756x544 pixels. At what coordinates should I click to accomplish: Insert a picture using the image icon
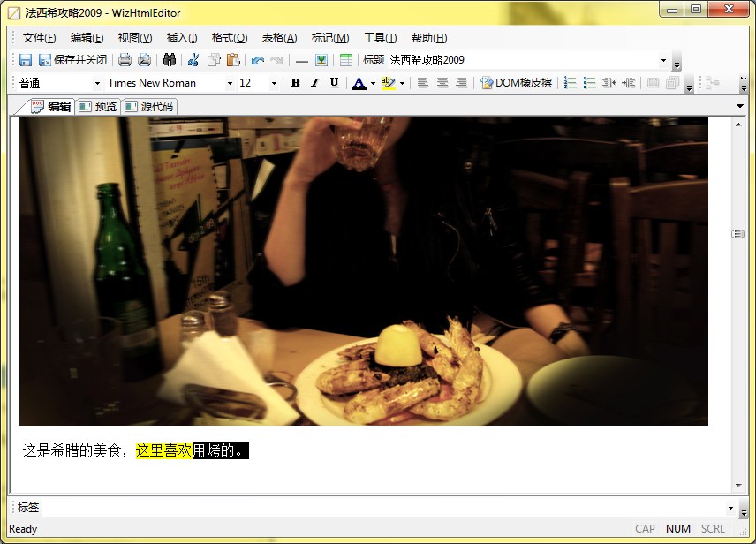(x=321, y=60)
